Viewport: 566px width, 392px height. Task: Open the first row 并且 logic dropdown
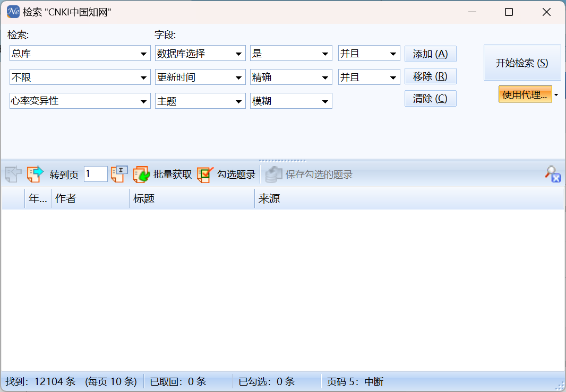(x=393, y=54)
